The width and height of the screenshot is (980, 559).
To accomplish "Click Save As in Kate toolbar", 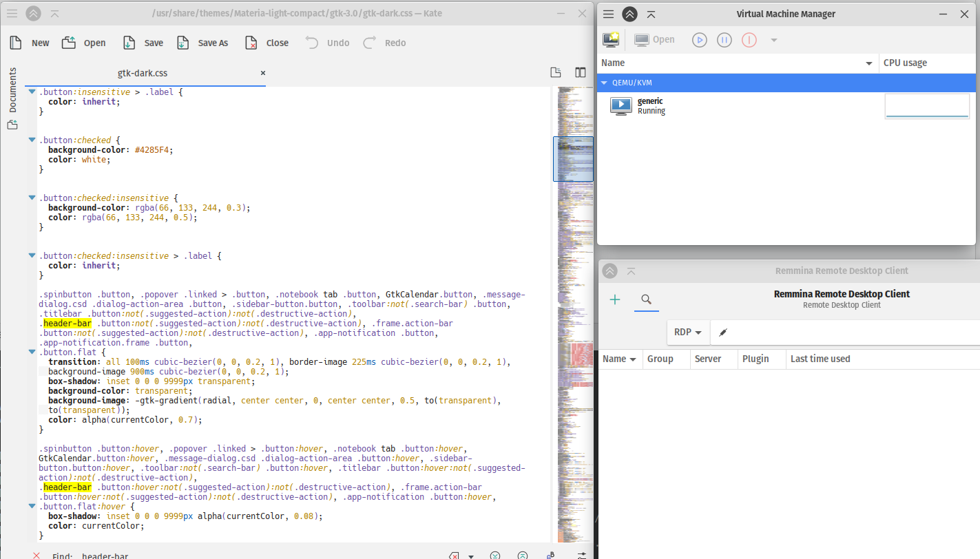I will [x=202, y=42].
